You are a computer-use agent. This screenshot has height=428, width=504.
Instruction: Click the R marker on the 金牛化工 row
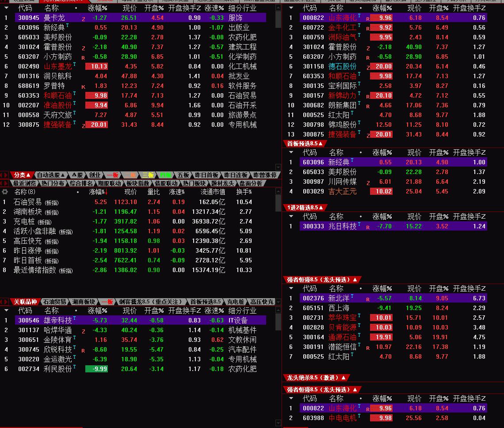click(368, 29)
